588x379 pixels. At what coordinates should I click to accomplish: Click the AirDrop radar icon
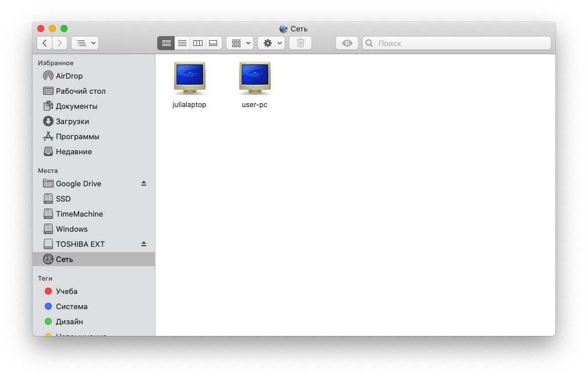pyautogui.click(x=48, y=76)
